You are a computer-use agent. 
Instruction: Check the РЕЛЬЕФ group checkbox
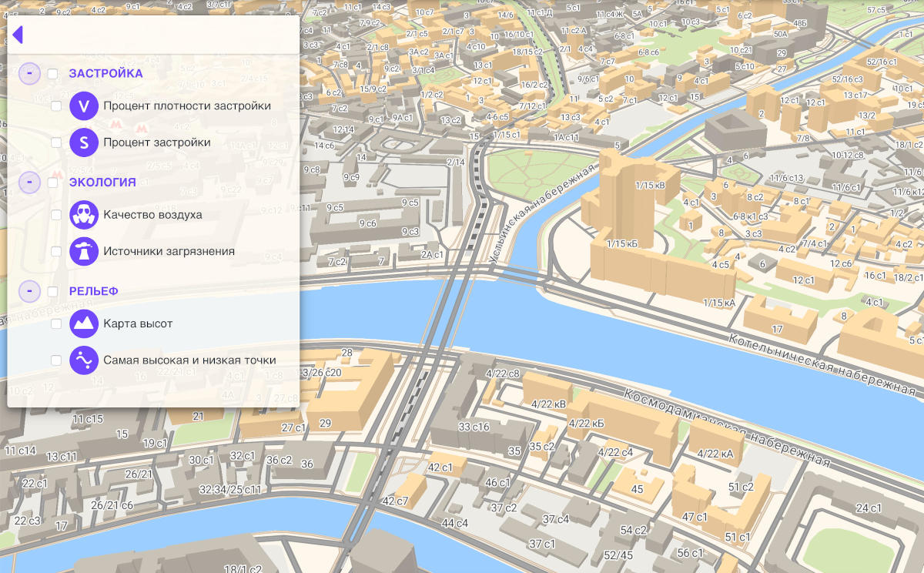click(x=52, y=291)
